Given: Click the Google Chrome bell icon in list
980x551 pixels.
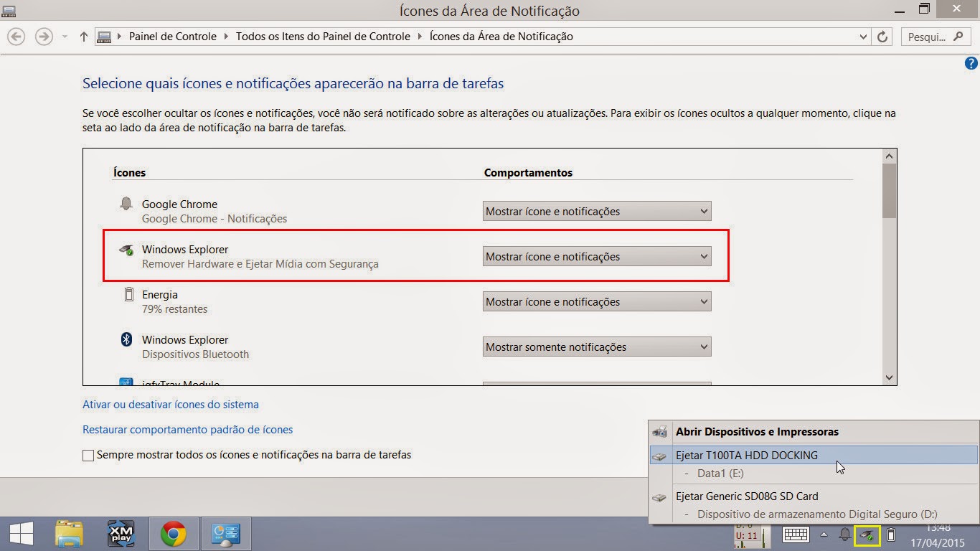Looking at the screenshot, I should coord(126,204).
